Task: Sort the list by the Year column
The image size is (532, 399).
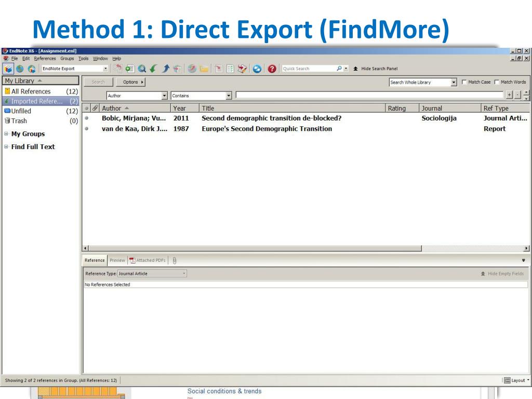Action: tap(184, 108)
